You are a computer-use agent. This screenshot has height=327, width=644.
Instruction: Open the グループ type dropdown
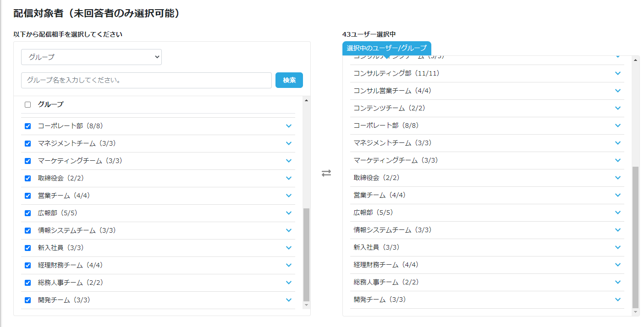tap(91, 57)
